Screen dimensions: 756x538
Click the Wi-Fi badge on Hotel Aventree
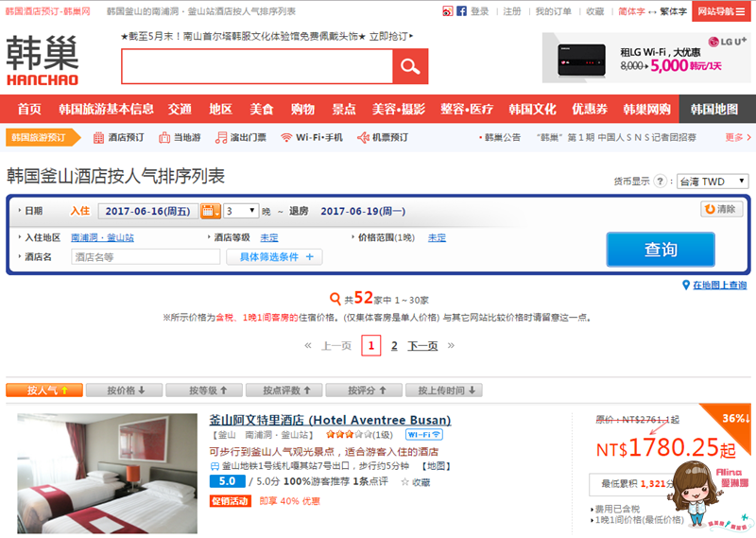[423, 434]
